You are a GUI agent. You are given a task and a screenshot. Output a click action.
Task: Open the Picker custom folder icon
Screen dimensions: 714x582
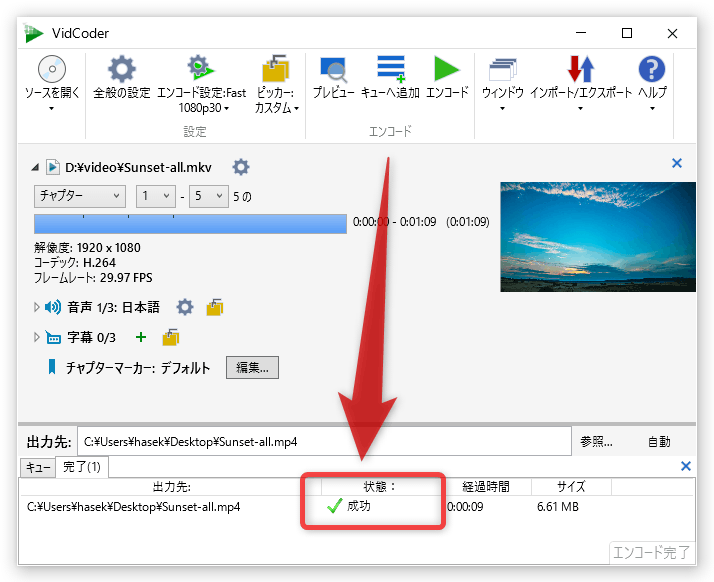tap(276, 69)
